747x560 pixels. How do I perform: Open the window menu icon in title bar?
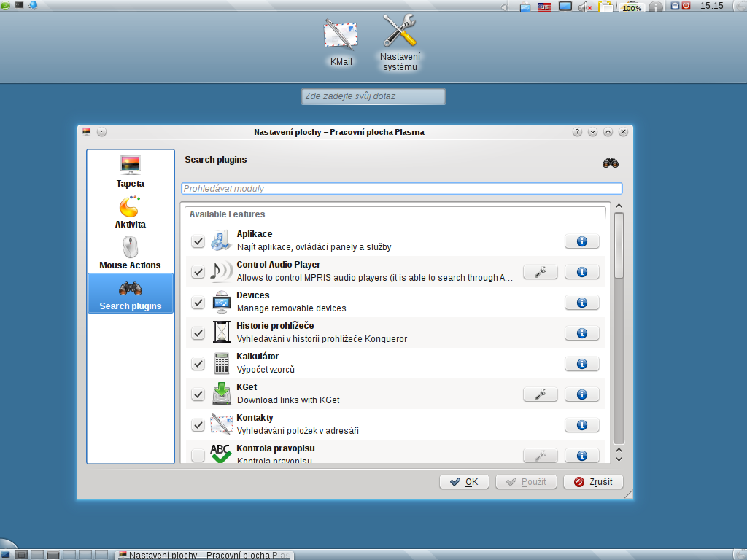(86, 132)
